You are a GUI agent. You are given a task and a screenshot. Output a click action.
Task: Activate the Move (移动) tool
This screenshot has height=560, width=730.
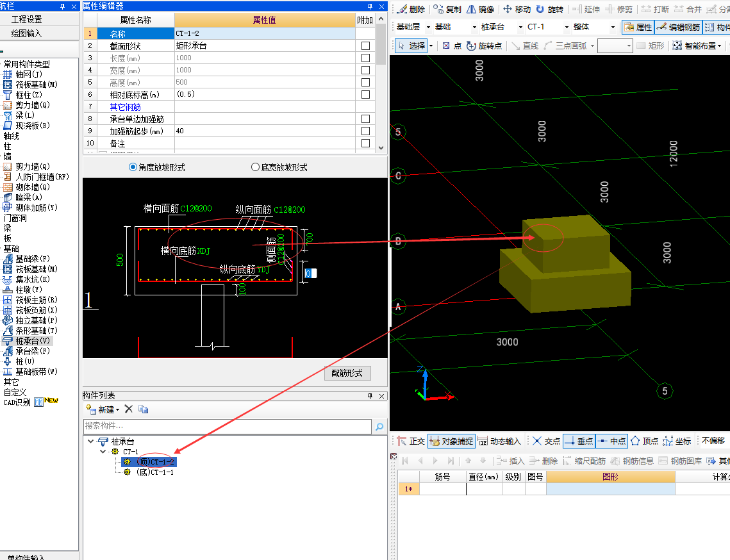click(517, 10)
